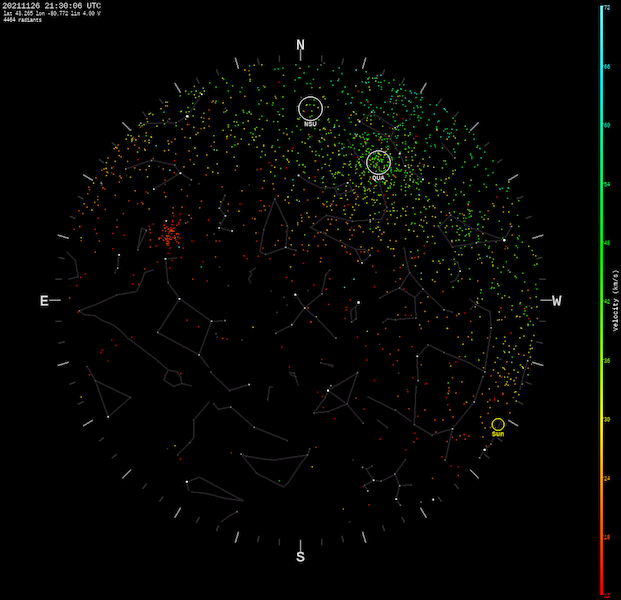Click the cyan top of velocity color bar

[601, 12]
